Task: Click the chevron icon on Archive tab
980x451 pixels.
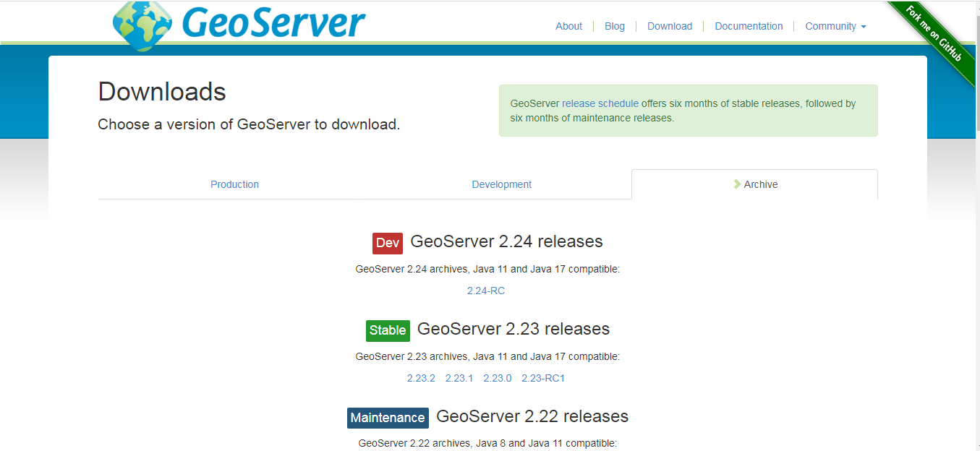Action: click(x=737, y=184)
